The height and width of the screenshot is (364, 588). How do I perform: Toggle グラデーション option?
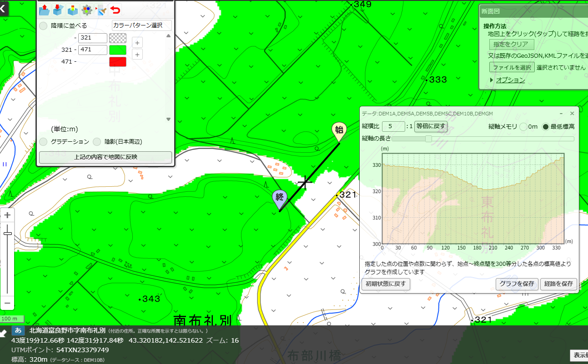coord(43,142)
